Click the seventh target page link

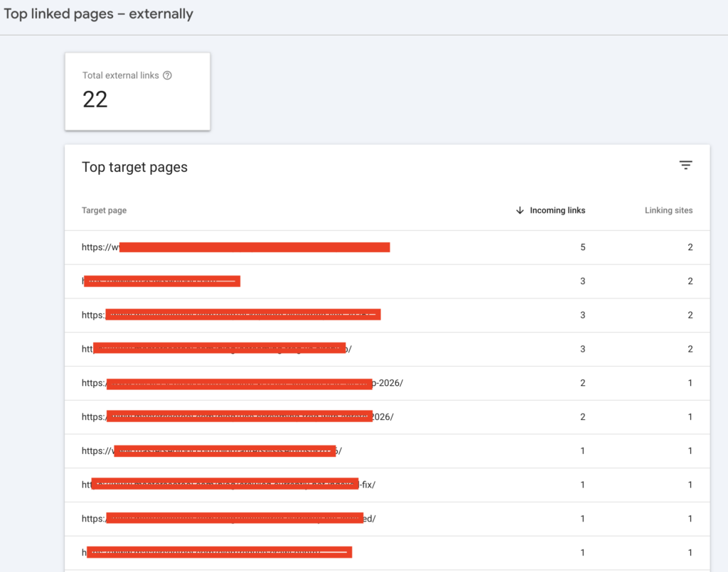212,450
